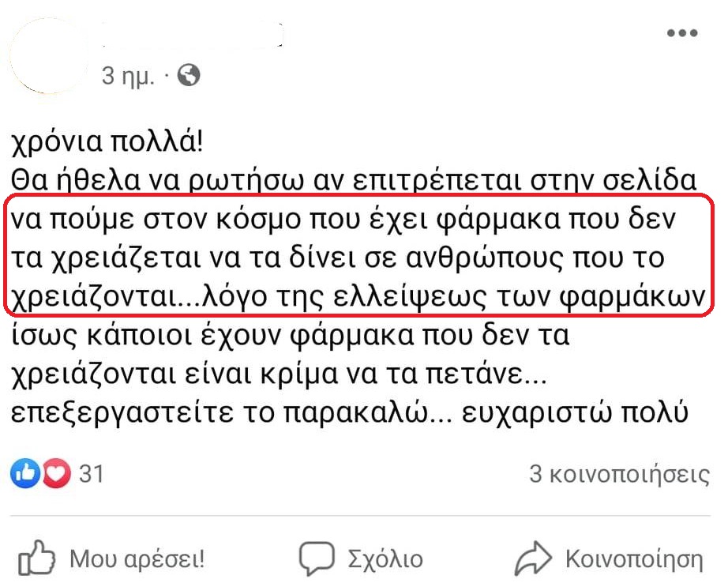
Task: Click the thumbs-up Like icon
Action: (x=36, y=559)
